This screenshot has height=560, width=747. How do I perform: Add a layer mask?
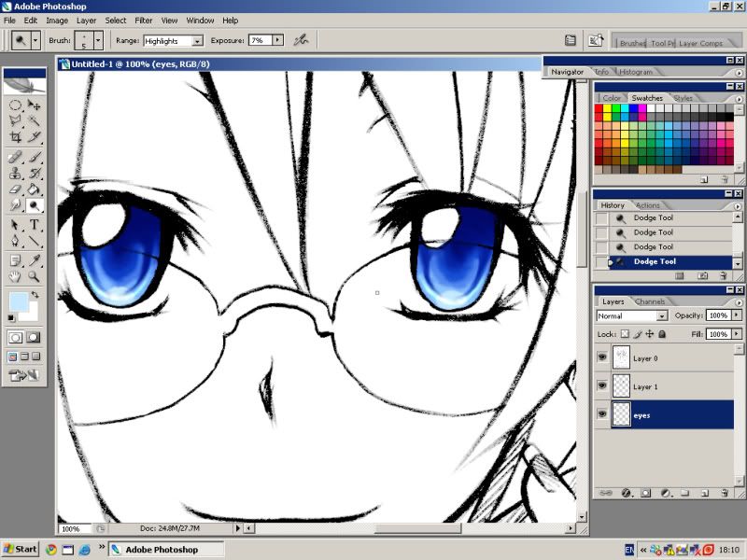point(645,493)
